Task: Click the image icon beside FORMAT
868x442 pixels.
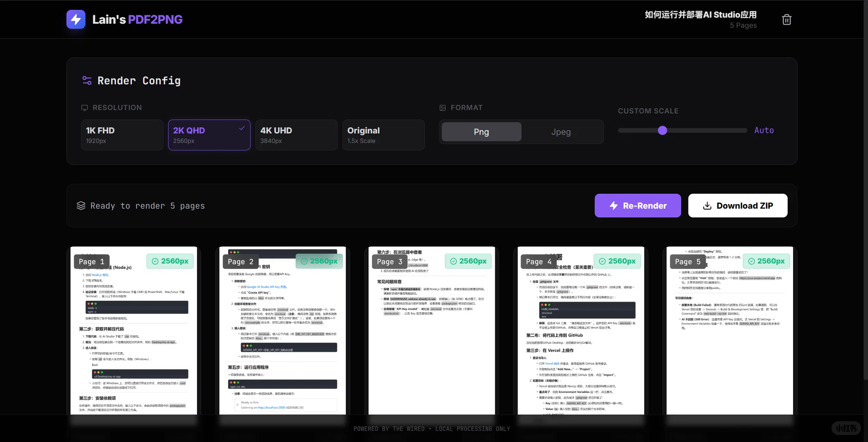Action: tap(442, 108)
